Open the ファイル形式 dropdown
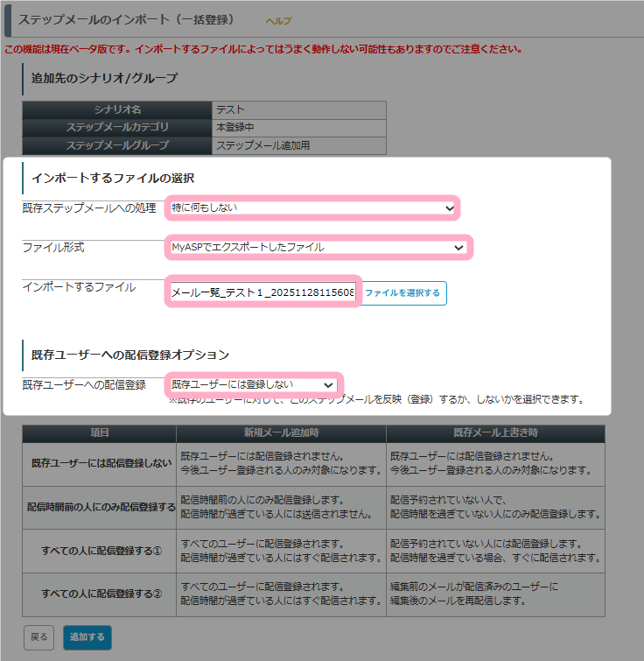644x661 pixels. tap(318, 248)
